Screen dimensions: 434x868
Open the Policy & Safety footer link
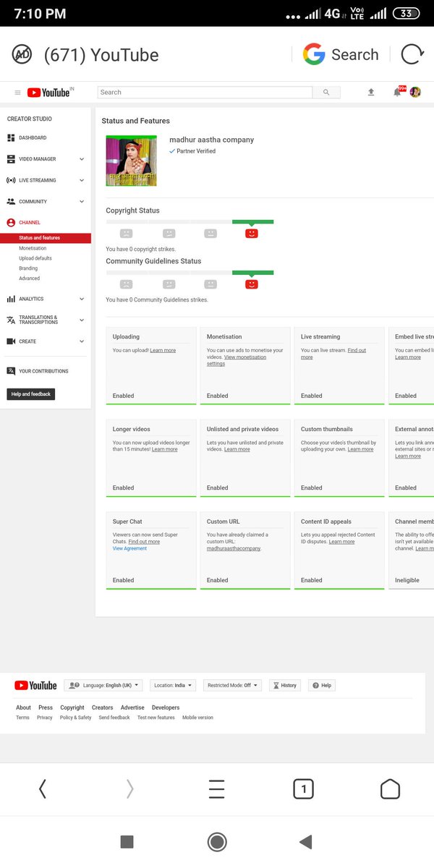point(76,718)
